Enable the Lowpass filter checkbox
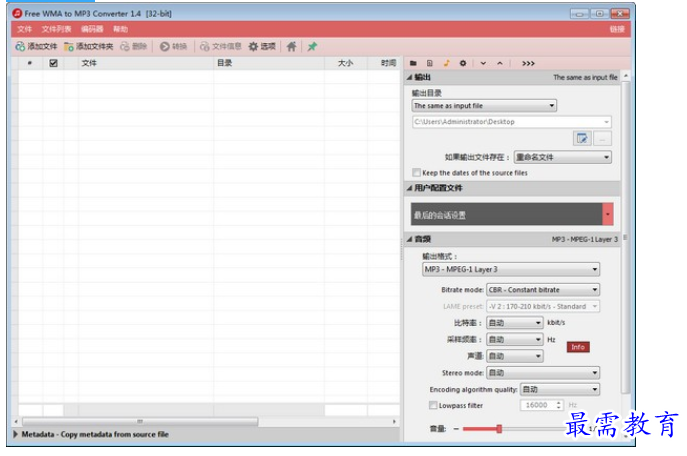The image size is (687, 456). (x=433, y=405)
